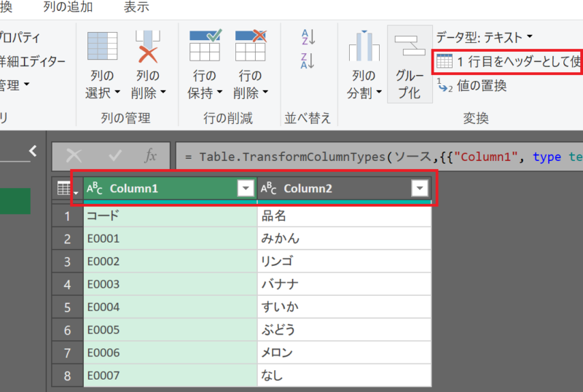Click the 行の削除 (Remove Rows) icon
The height and width of the screenshot is (392, 583).
pyautogui.click(x=250, y=47)
